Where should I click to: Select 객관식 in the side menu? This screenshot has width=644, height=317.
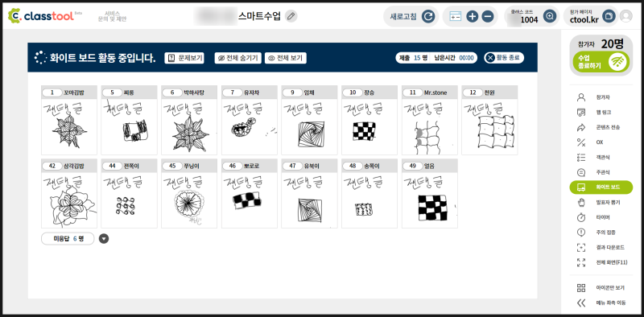601,157
